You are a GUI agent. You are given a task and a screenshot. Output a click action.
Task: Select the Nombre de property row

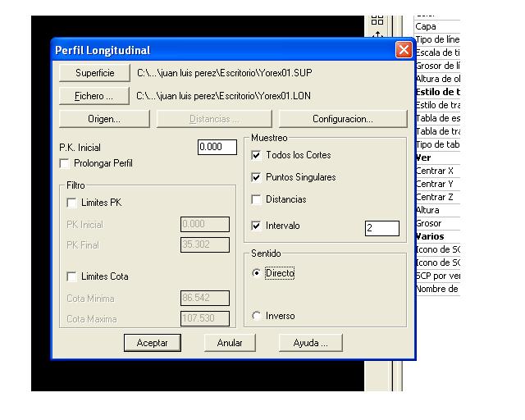pos(437,289)
